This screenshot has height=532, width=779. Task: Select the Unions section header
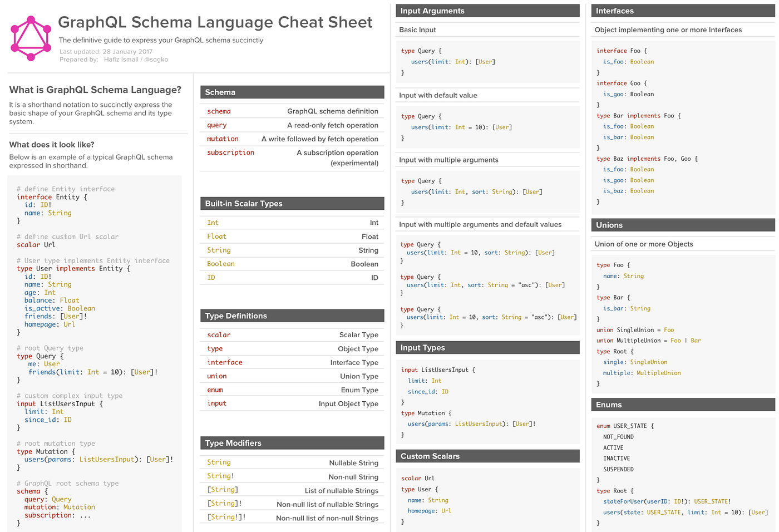(682, 225)
